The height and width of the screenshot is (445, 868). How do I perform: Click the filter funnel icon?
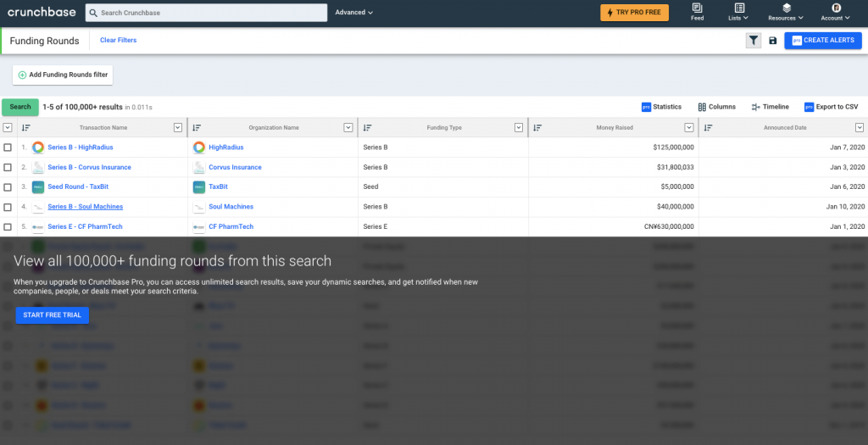click(x=753, y=41)
